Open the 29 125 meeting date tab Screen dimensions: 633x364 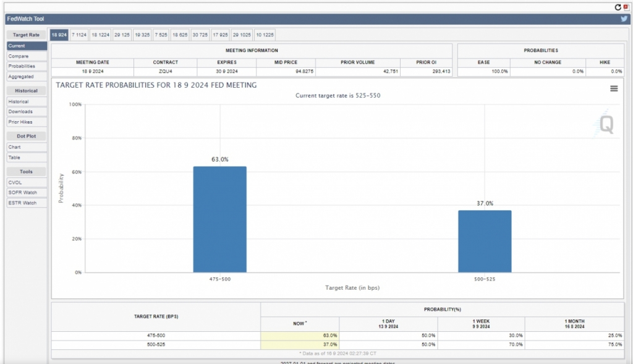point(122,35)
